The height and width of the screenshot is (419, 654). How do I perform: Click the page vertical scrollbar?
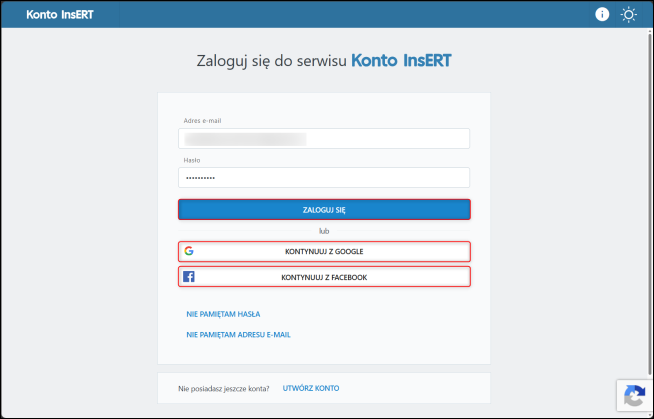click(x=650, y=203)
